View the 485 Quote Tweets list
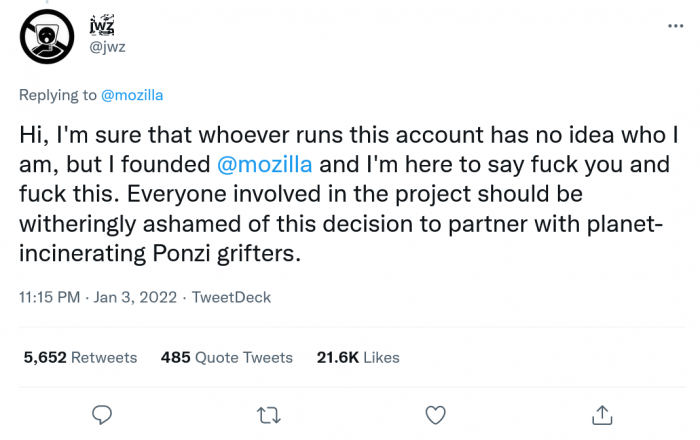The width and height of the screenshot is (700, 440). [227, 357]
